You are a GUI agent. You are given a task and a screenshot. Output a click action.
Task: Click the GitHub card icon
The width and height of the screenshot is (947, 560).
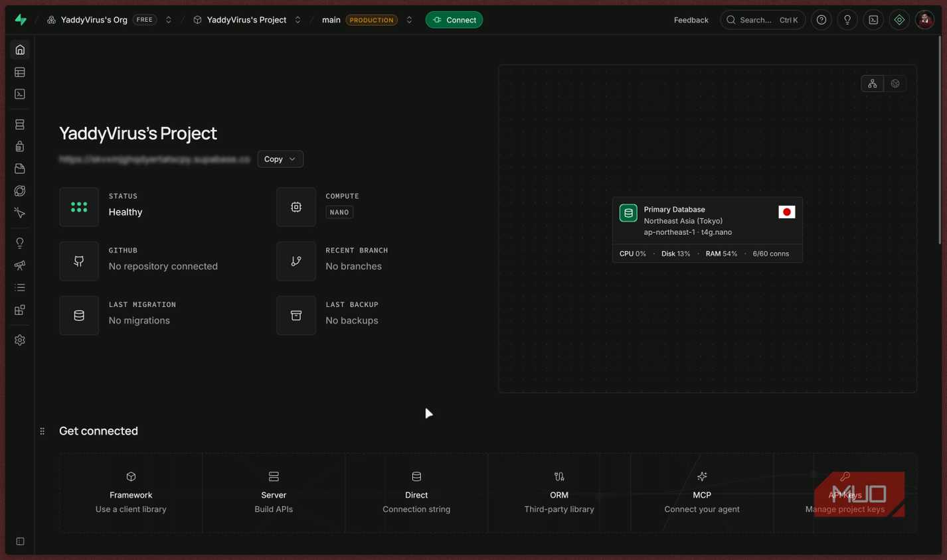pos(79,261)
